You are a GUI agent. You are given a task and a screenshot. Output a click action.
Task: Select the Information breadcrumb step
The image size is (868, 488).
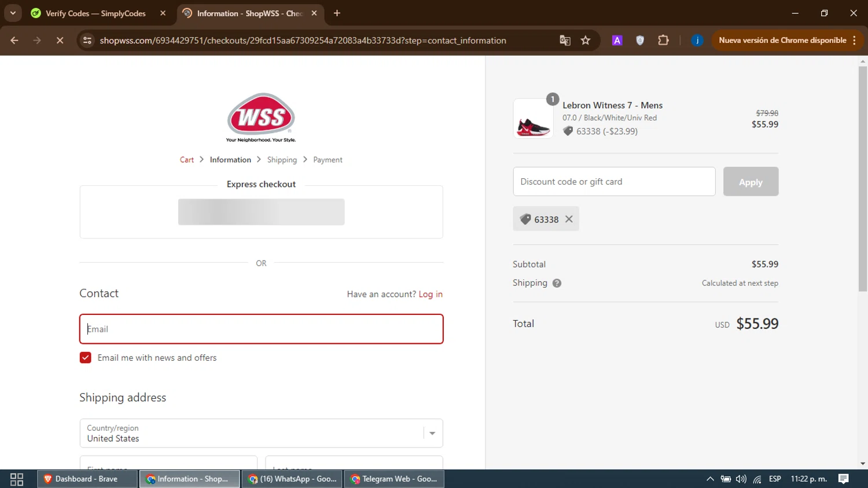[x=230, y=160]
